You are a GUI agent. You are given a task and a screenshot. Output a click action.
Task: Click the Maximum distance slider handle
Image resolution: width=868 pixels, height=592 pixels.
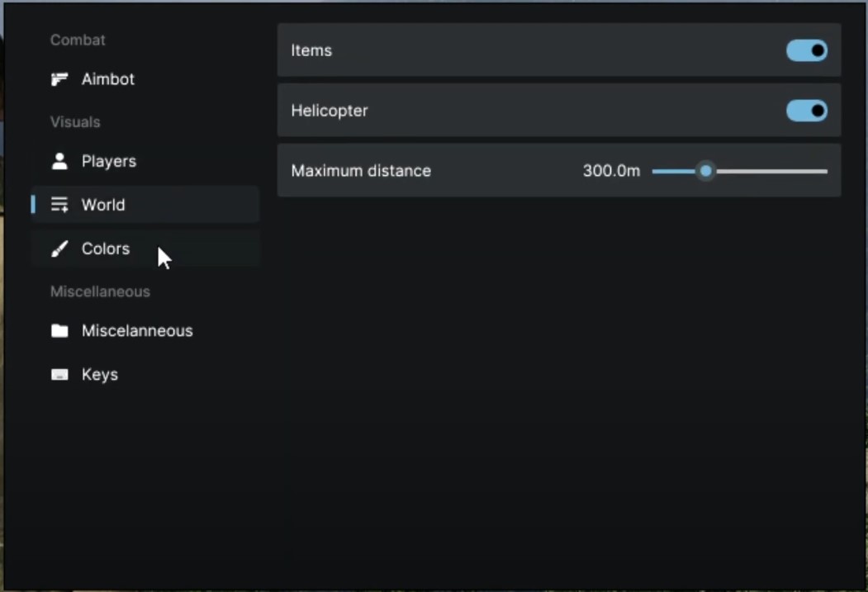tap(705, 171)
